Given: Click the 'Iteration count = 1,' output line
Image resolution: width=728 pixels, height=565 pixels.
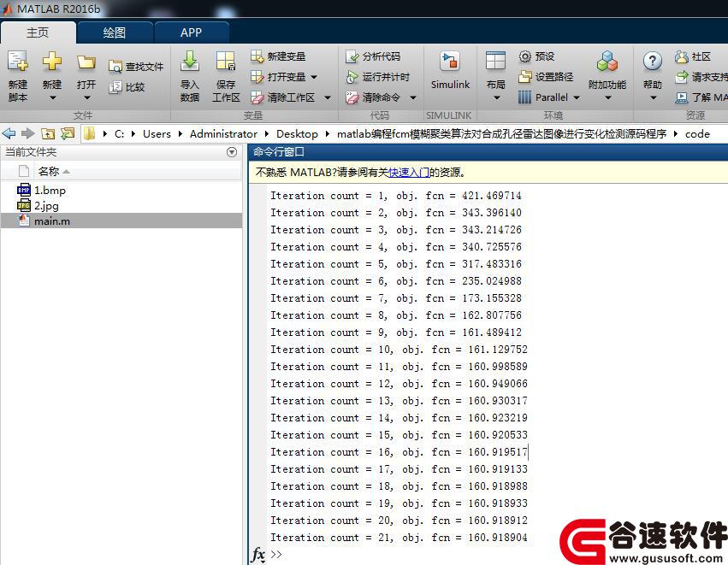Looking at the screenshot, I should click(396, 196).
